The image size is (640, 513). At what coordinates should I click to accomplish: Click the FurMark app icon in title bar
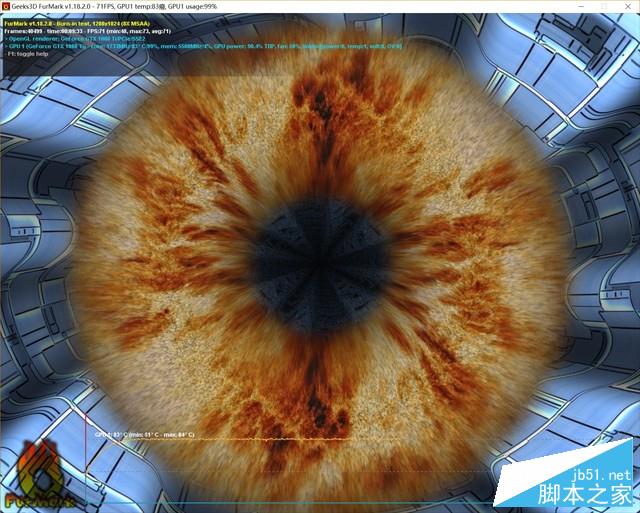pyautogui.click(x=6, y=7)
